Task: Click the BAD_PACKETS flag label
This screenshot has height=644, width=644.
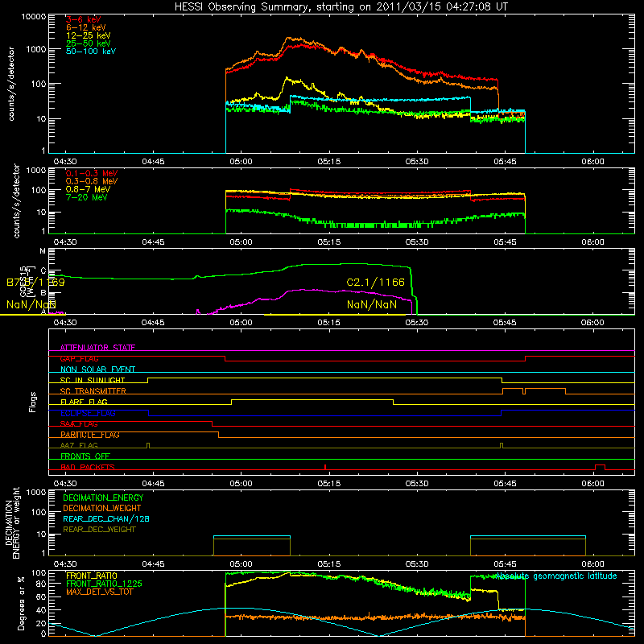Action: click(88, 467)
